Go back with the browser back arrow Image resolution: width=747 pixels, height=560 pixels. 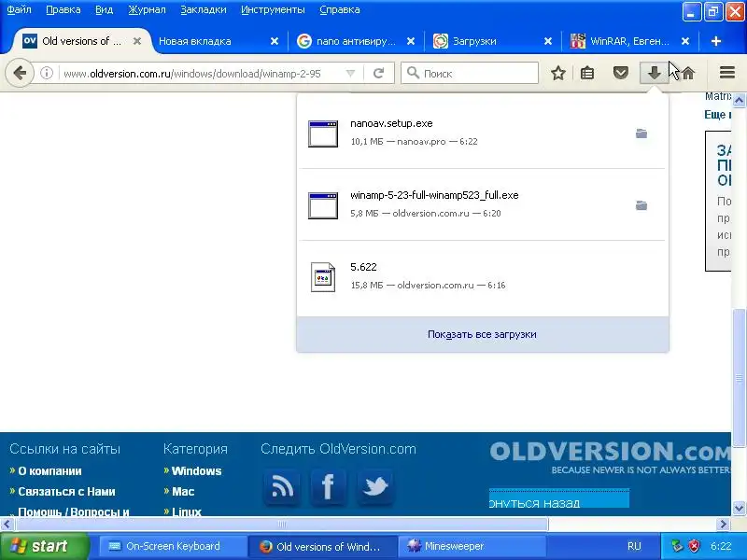pyautogui.click(x=20, y=74)
